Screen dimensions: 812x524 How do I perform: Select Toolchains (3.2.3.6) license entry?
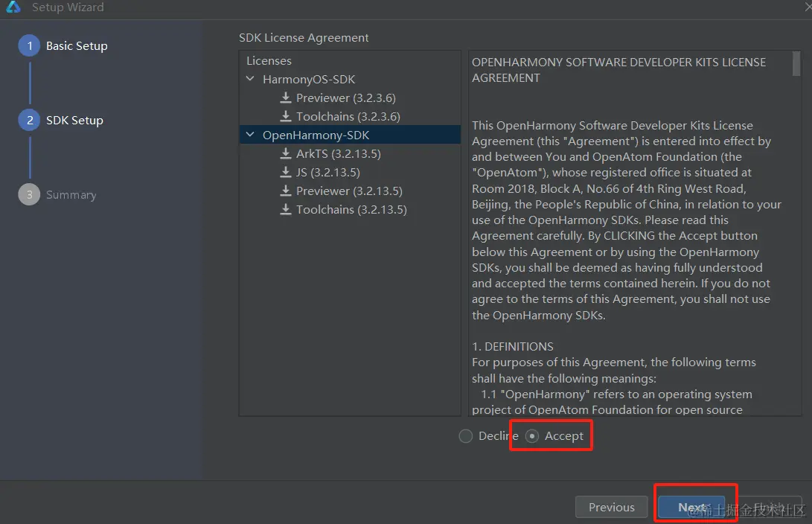(x=350, y=117)
